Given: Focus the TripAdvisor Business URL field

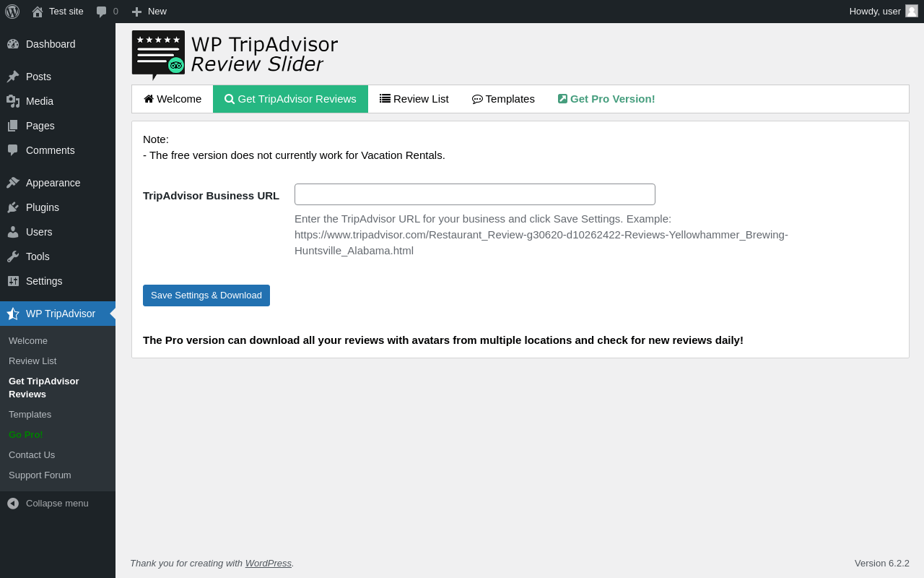Looking at the screenshot, I should pos(475,194).
